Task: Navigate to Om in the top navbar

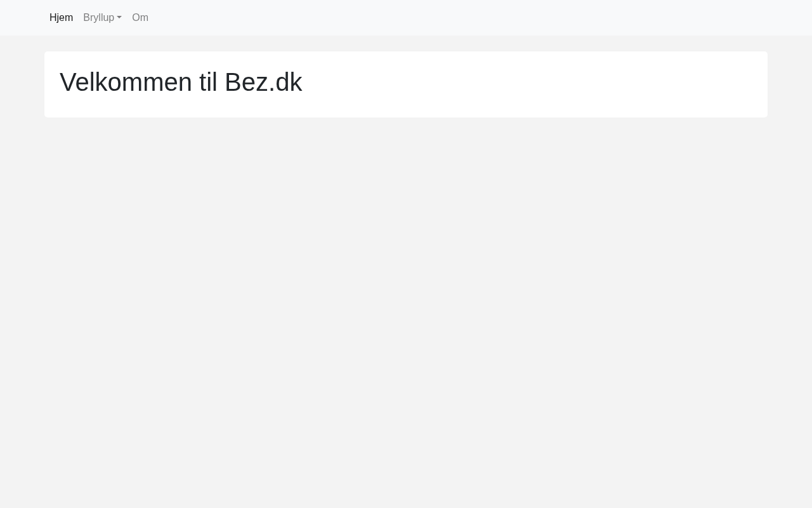Action: coord(140,18)
